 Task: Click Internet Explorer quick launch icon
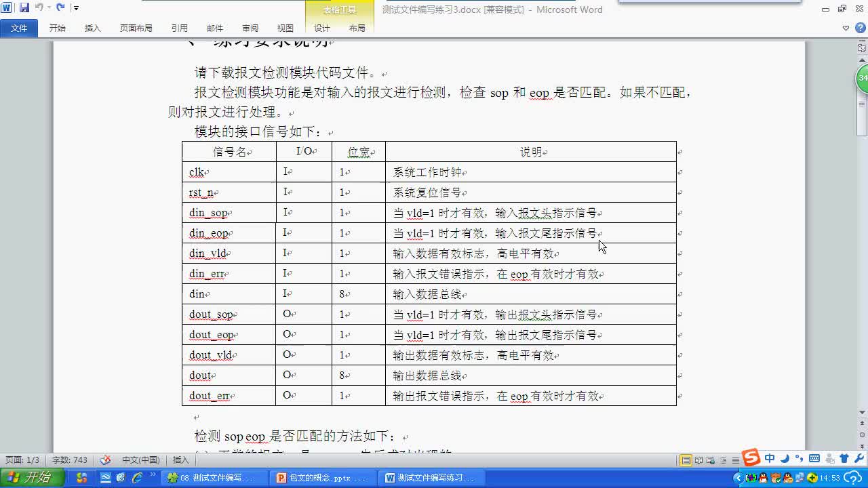click(x=136, y=478)
